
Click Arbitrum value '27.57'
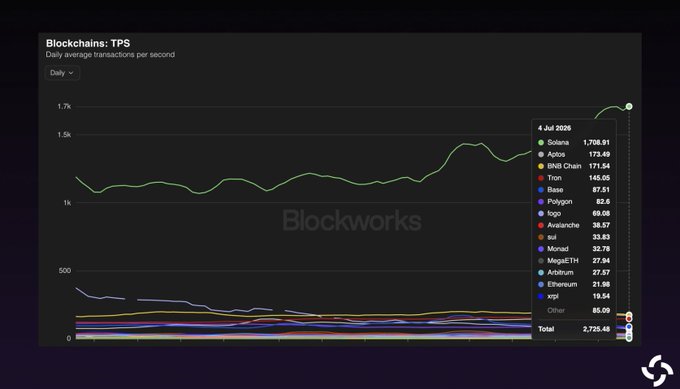[x=601, y=272]
